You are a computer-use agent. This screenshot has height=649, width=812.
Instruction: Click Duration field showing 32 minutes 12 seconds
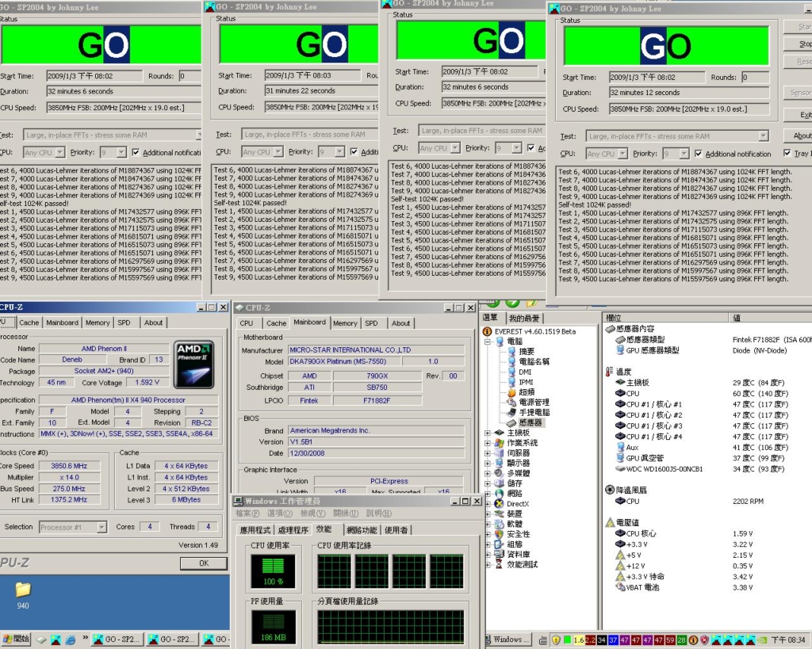tap(689, 93)
